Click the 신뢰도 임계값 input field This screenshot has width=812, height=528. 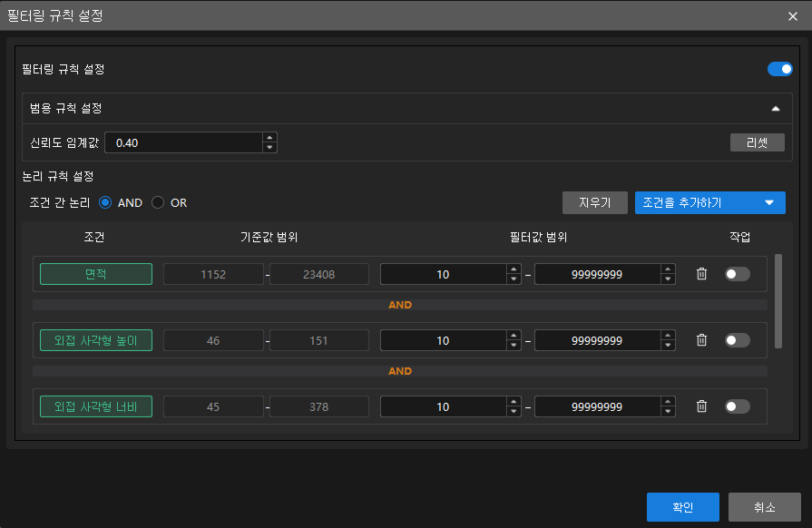184,142
